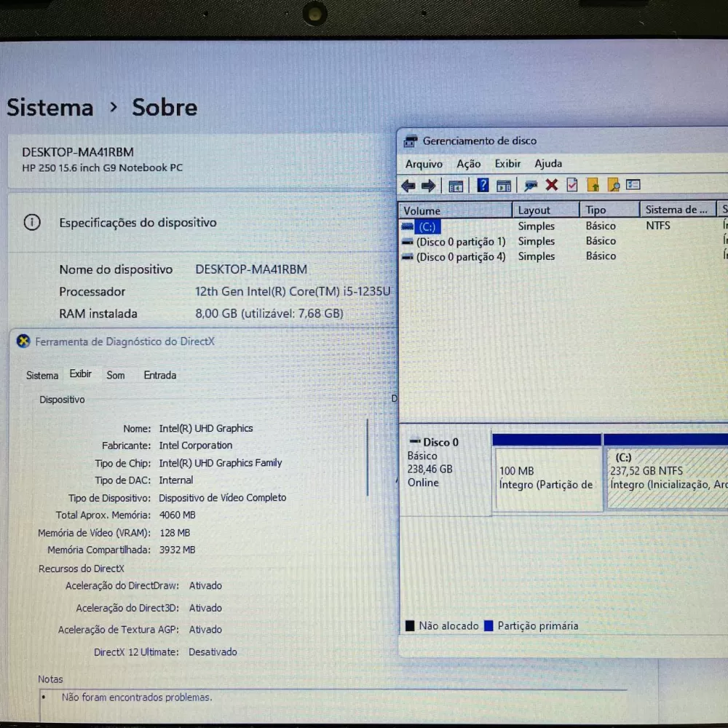This screenshot has height=728, width=728.
Task: Click the processor value 12th Gen Intel(R) Core(TM) i5-1235U
Action: coord(293,292)
